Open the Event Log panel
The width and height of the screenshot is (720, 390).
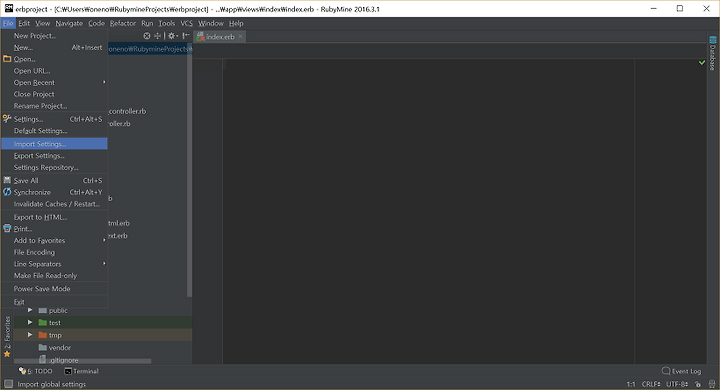[681, 371]
